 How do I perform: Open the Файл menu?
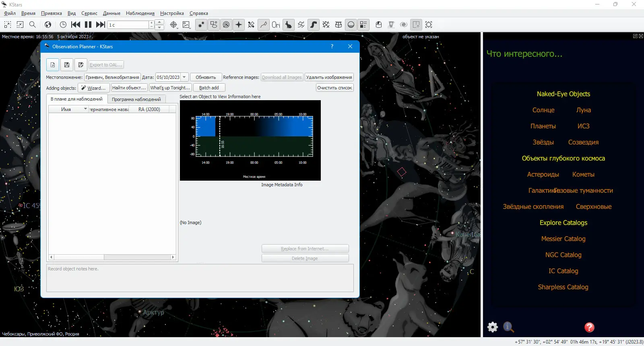click(10, 13)
